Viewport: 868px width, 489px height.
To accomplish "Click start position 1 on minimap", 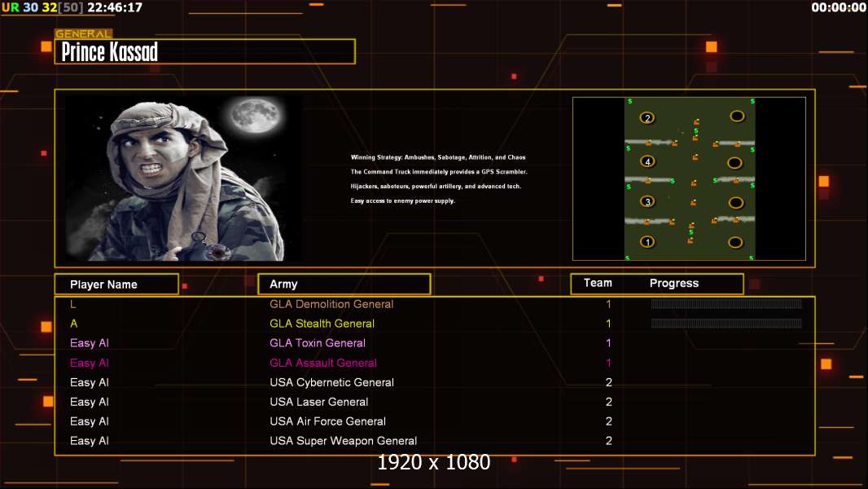I will pyautogui.click(x=647, y=242).
